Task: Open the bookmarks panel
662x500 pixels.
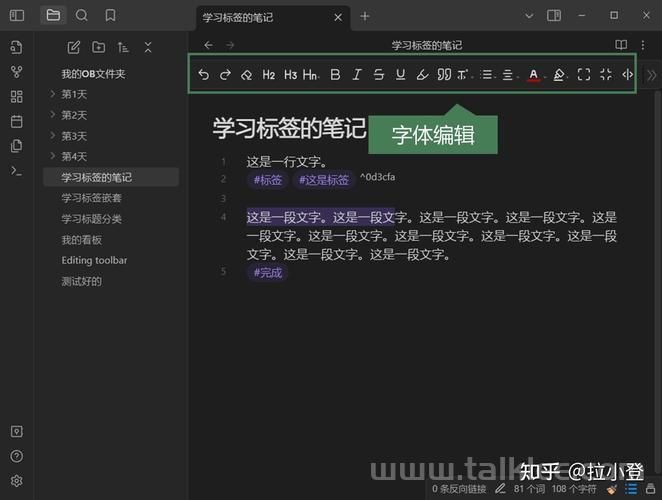Action: 110,16
